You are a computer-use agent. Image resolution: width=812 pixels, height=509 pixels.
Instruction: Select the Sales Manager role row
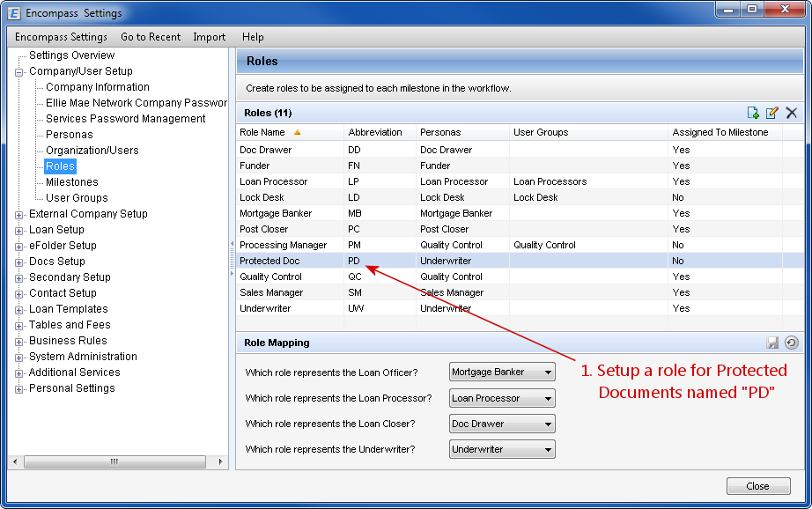(520, 292)
